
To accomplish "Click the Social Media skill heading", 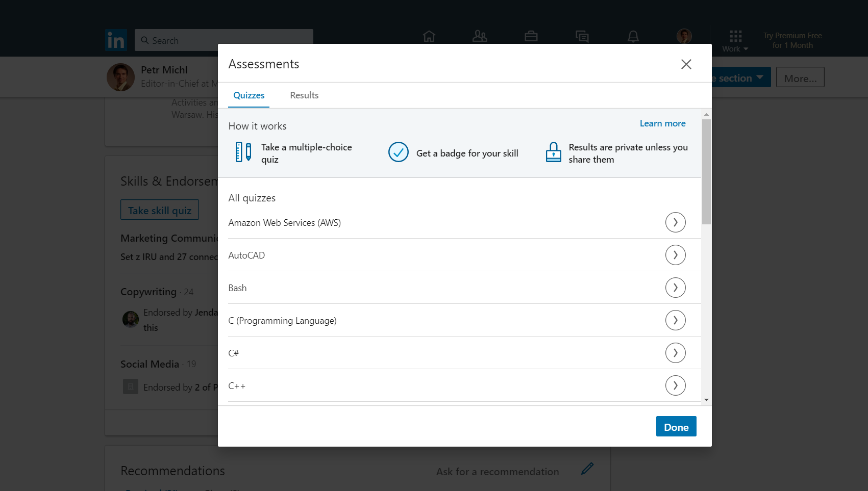I will [x=150, y=364].
